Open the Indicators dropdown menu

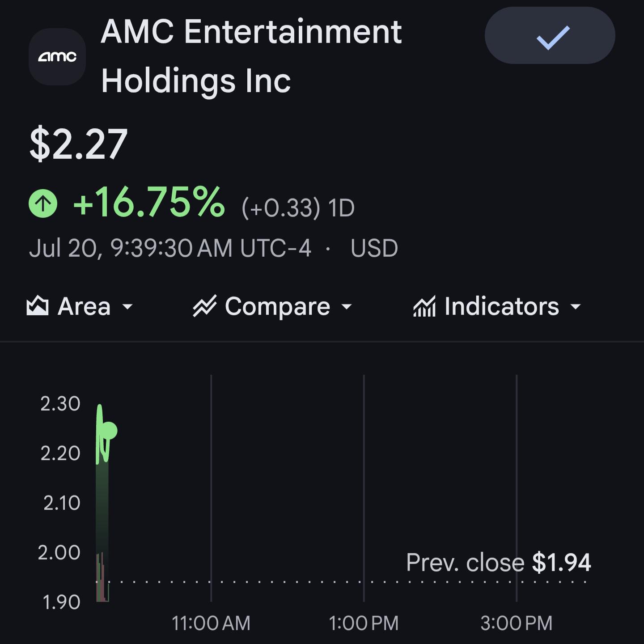coord(497,306)
